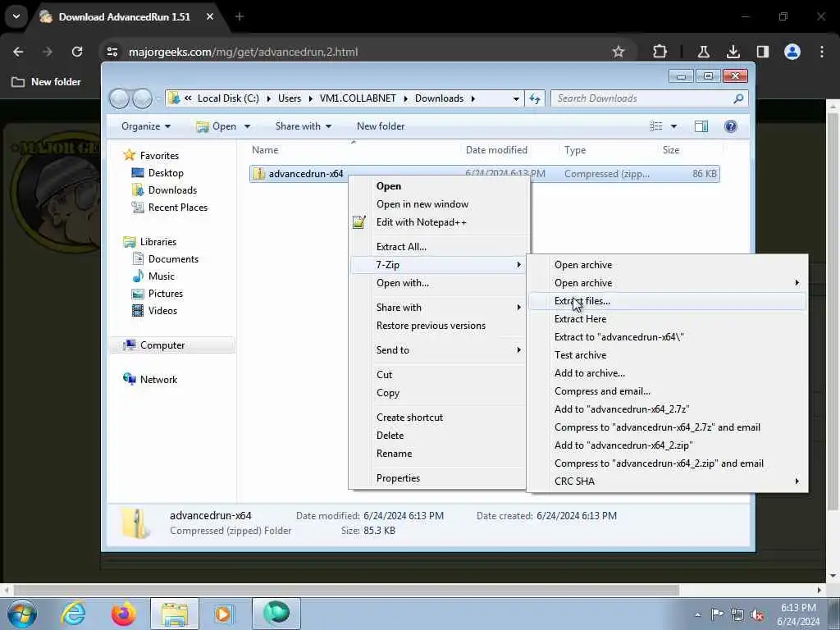Select Network in navigation pane
Viewport: 840px width, 630px height.
[x=158, y=379]
